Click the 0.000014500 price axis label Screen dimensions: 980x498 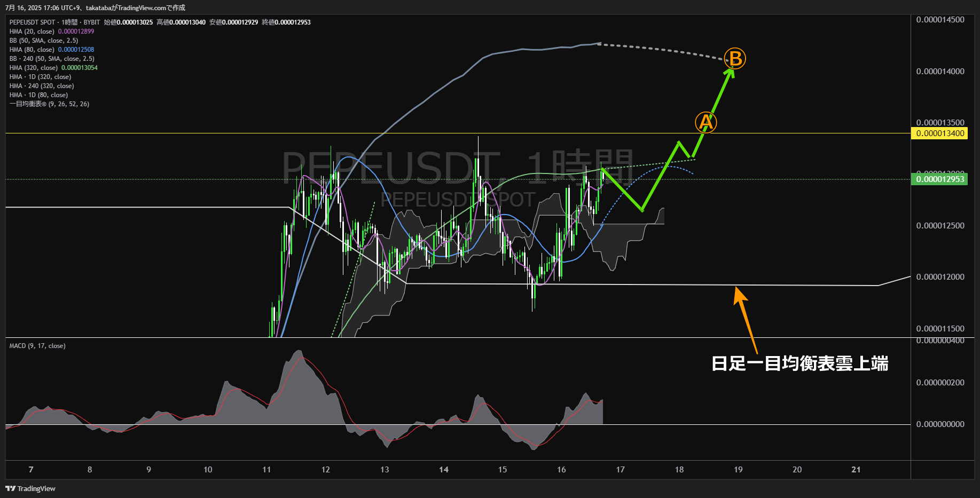(x=940, y=20)
